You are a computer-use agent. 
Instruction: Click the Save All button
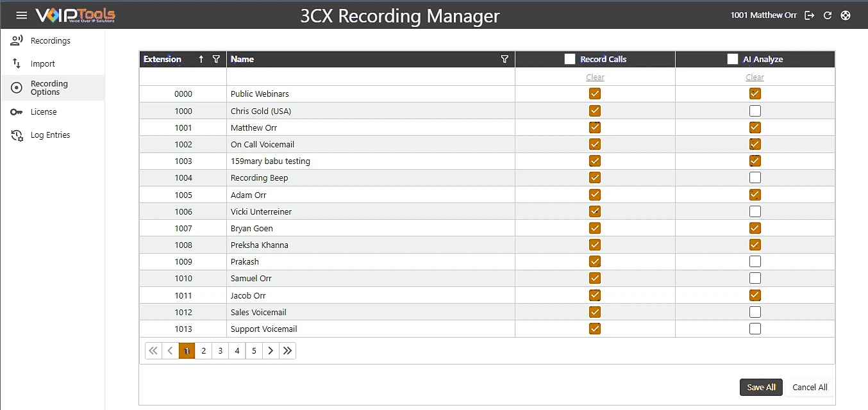[x=761, y=387]
